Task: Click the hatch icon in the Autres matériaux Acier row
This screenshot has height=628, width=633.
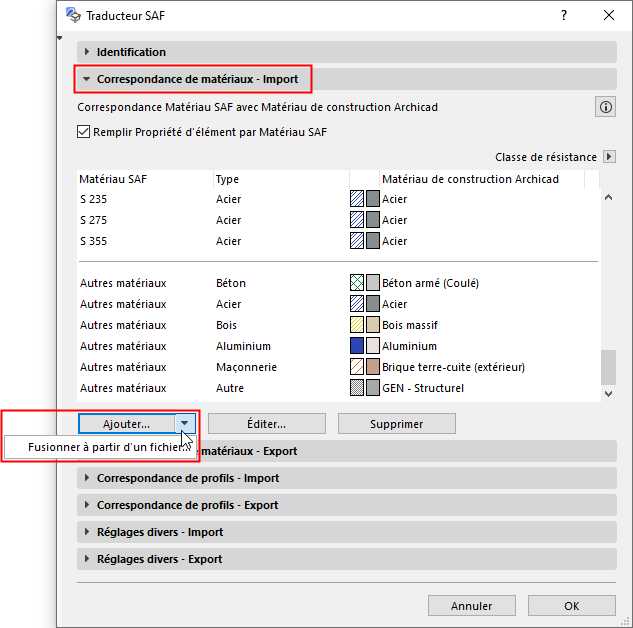Action: point(357,304)
